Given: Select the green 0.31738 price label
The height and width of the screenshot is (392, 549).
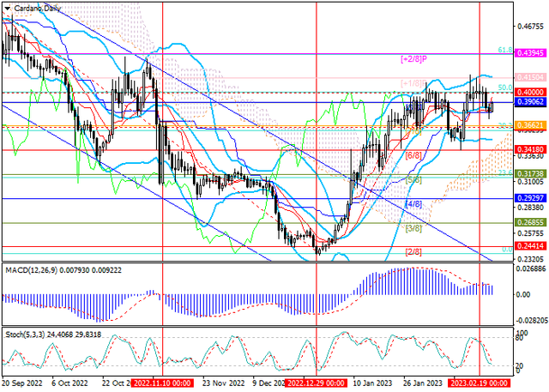Looking at the screenshot, I should click(531, 174).
